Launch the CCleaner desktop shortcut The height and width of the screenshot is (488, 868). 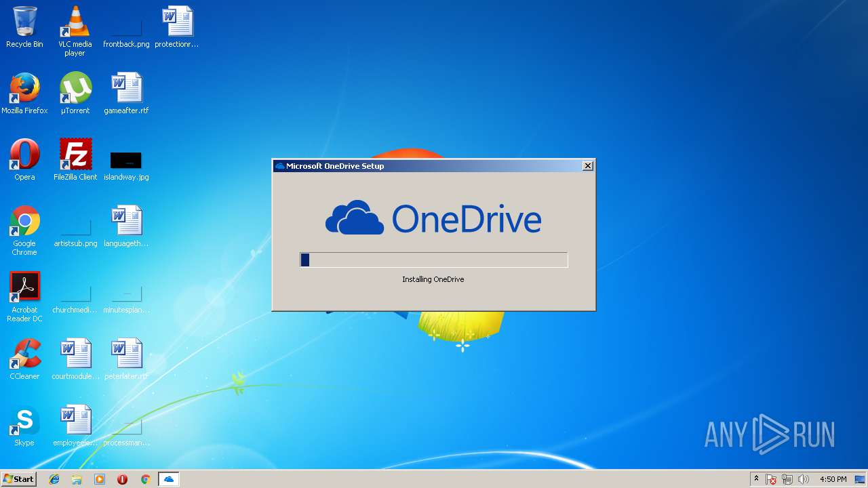[24, 359]
